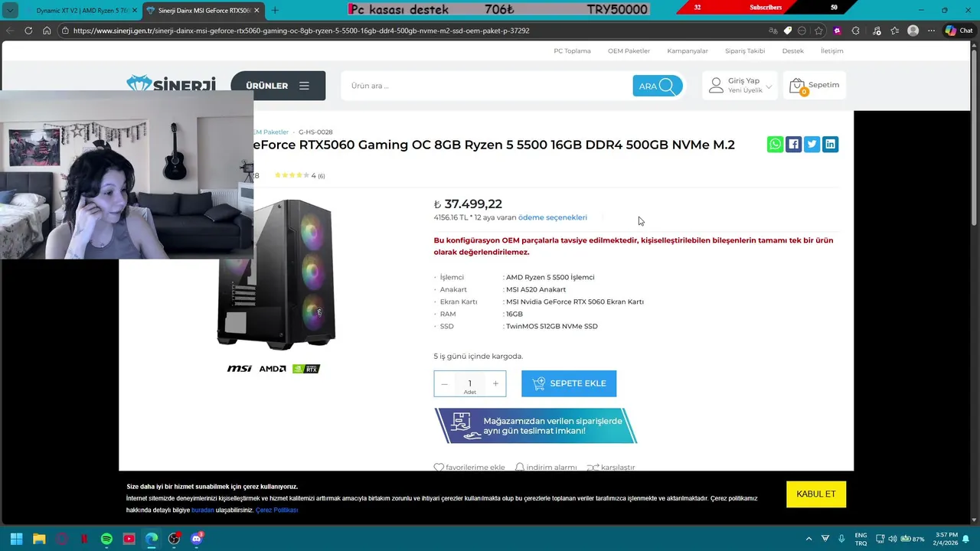980x551 pixels.
Task: Click the price ₺ 37.499,22
Action: point(468,204)
